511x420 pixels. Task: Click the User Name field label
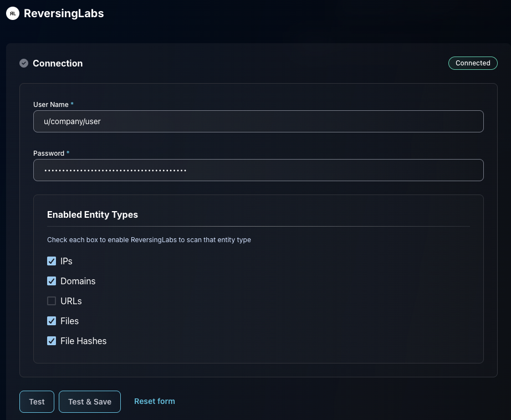pyautogui.click(x=51, y=105)
